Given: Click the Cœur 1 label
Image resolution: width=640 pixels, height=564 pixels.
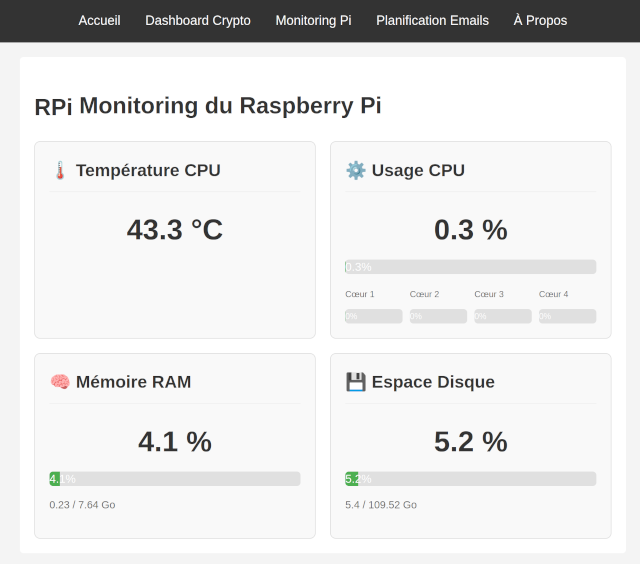Looking at the screenshot, I should tap(360, 294).
